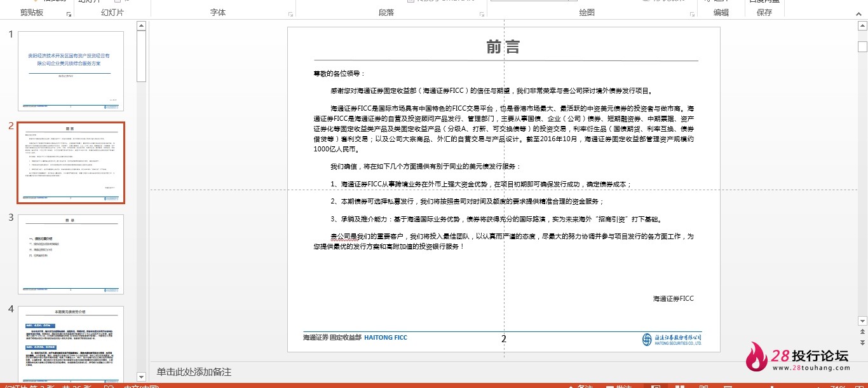Click the slide panel scroll-up arrow
Viewport: 868px width, 388px height.
141,26
